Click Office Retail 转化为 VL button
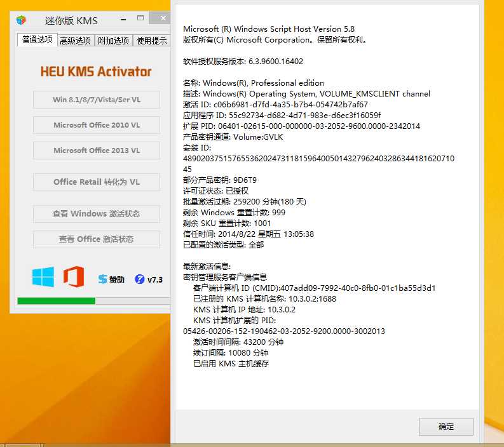 click(97, 182)
